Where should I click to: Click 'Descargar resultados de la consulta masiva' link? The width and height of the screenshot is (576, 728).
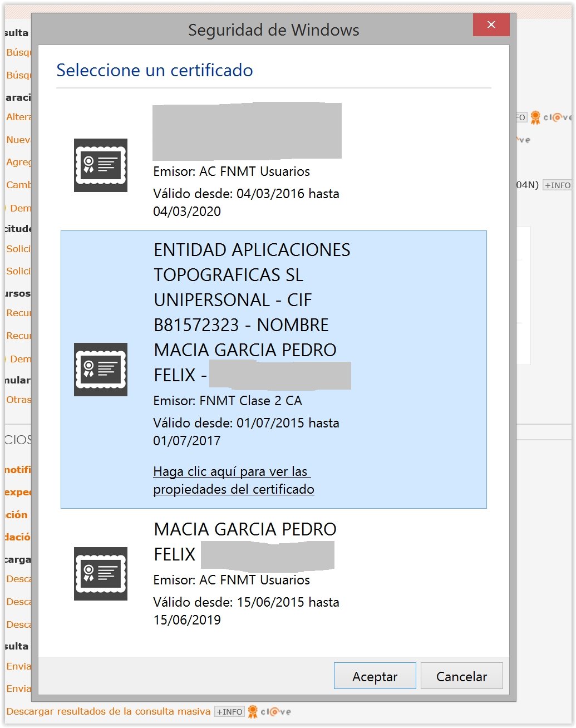(109, 711)
